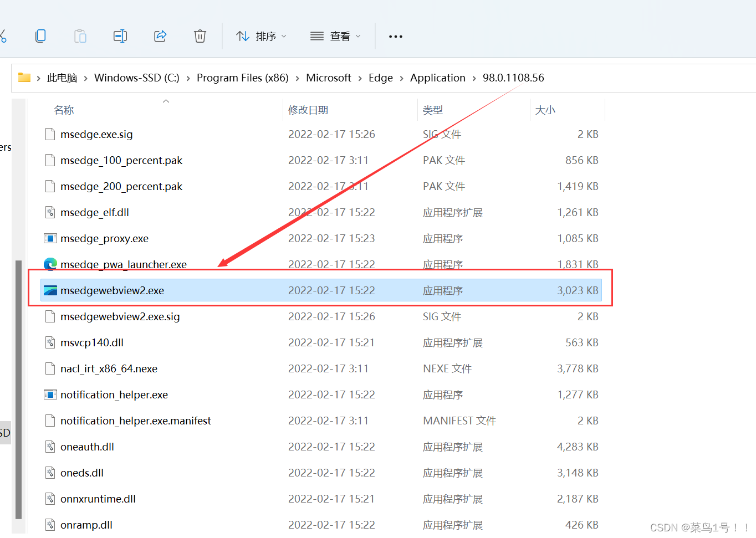Click the NEXE 文件 type cell
The image size is (756, 538).
coord(447,368)
